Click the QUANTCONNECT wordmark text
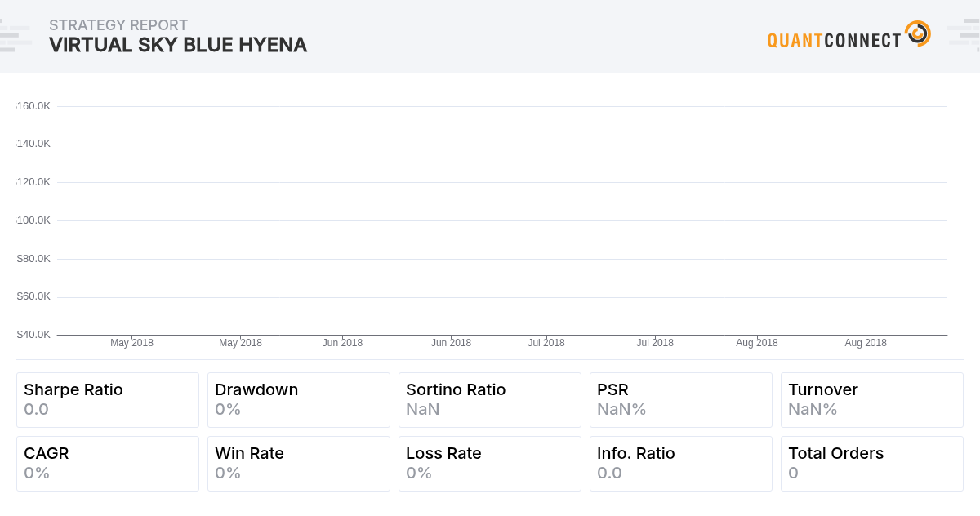Image resolution: width=980 pixels, height=516 pixels. tap(835, 40)
